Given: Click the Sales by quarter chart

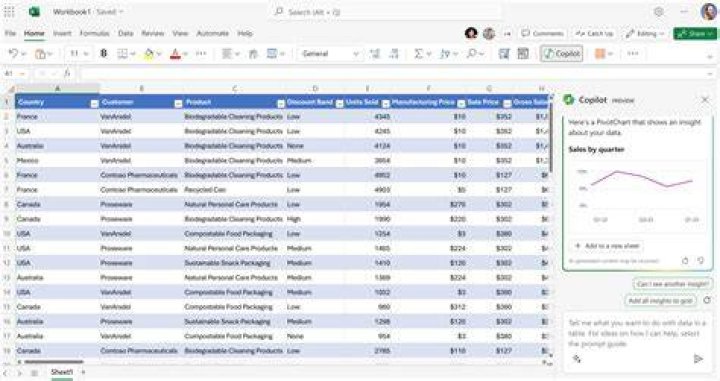Looking at the screenshot, I should pos(637,195).
